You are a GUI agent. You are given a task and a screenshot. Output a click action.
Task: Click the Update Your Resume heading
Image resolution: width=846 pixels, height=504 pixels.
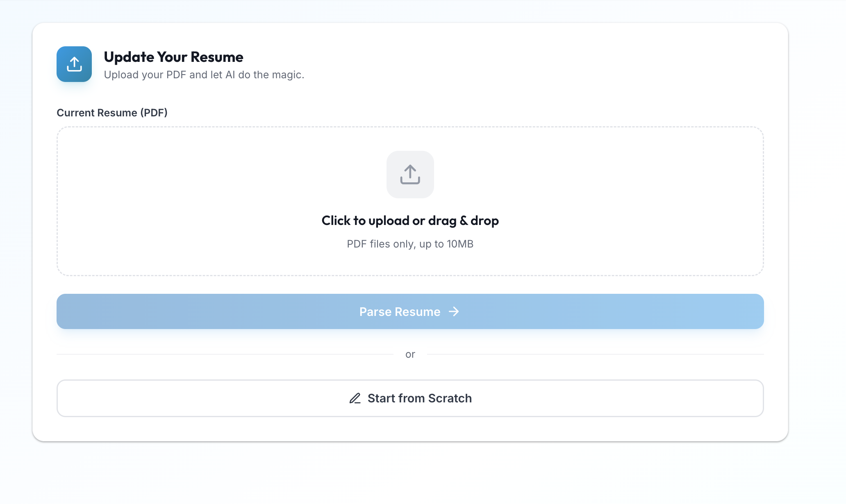tap(174, 57)
